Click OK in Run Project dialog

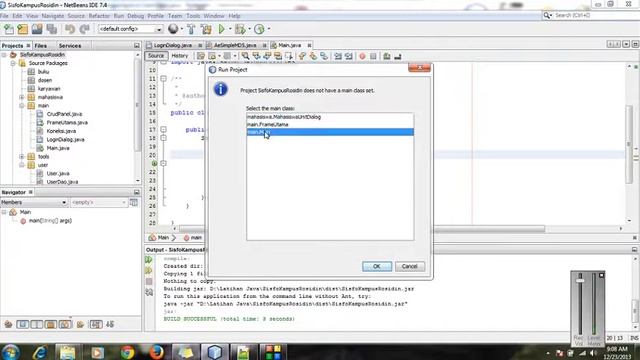click(x=377, y=267)
